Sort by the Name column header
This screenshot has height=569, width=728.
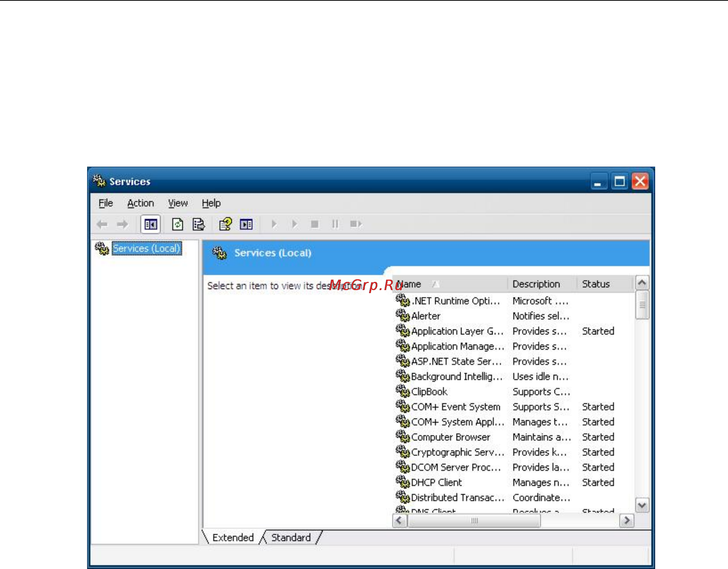[x=450, y=284]
